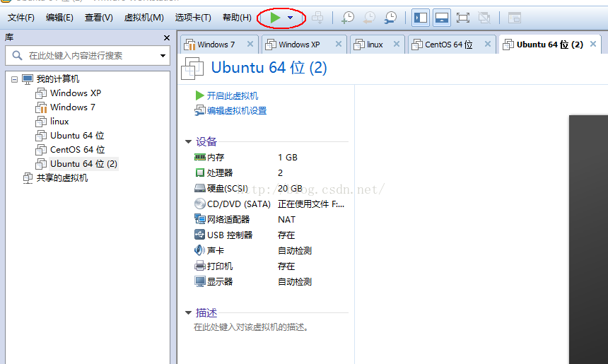Viewport: 608px width, 364px height.
Task: Collapse the 设备 section
Action: pyautogui.click(x=189, y=142)
